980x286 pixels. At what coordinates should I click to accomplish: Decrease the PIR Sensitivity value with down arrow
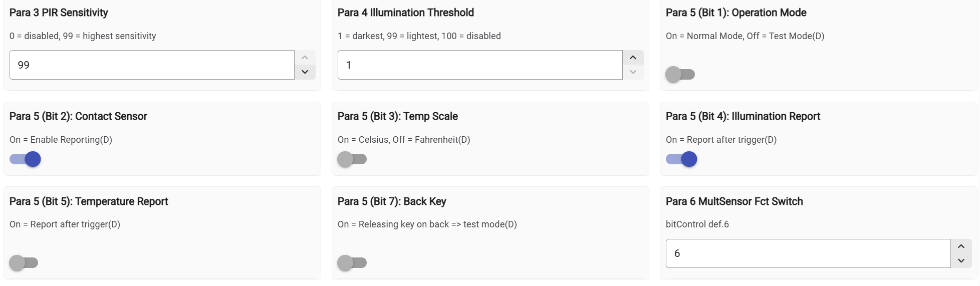305,72
